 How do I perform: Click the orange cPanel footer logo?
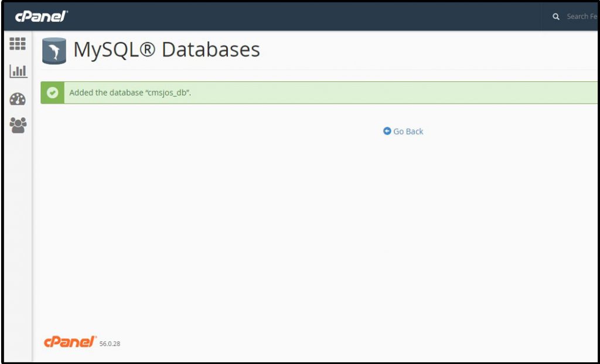70,342
